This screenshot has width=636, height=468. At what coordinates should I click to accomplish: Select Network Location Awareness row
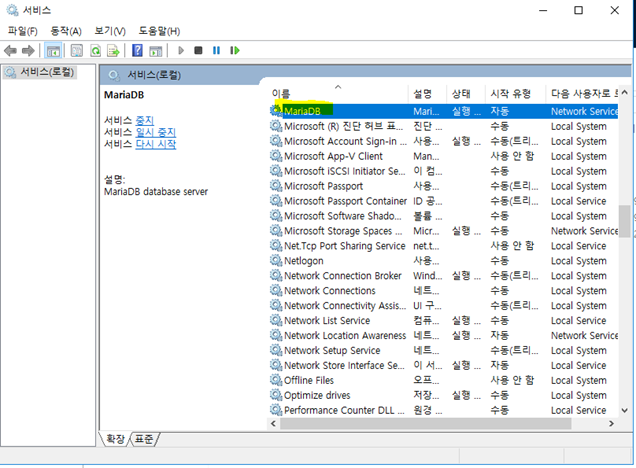click(x=444, y=335)
